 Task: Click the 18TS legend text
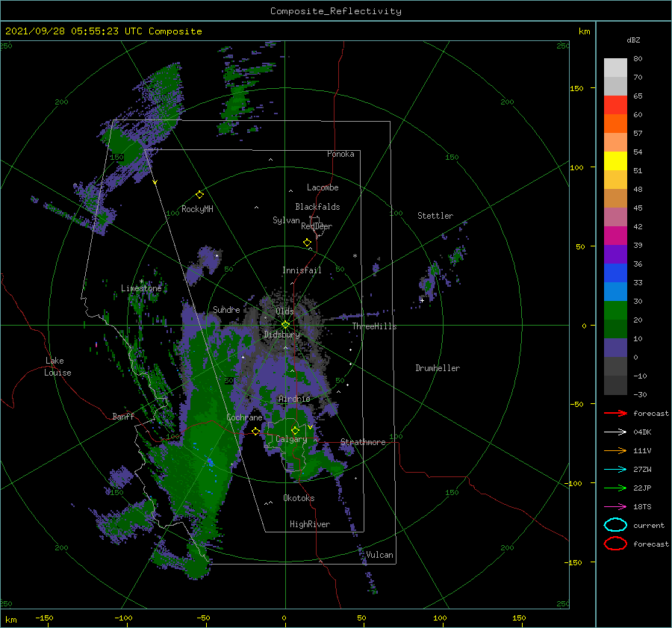(642, 507)
